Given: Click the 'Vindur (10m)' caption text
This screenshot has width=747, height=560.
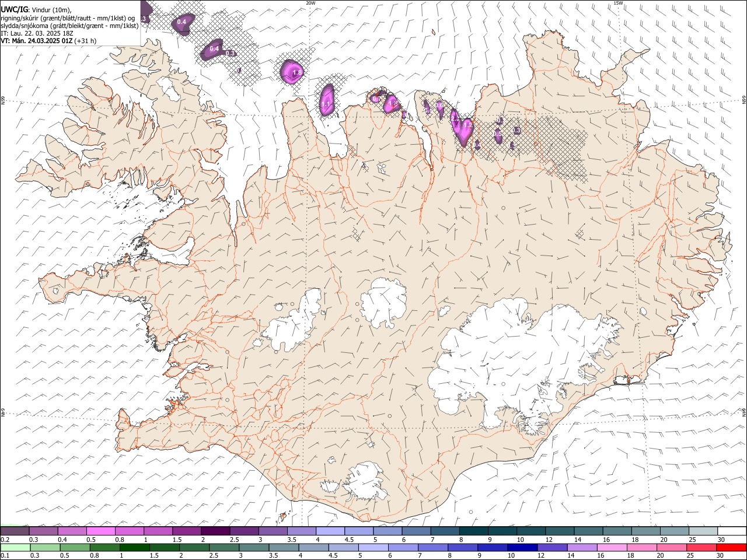Looking at the screenshot, I should pyautogui.click(x=52, y=9).
